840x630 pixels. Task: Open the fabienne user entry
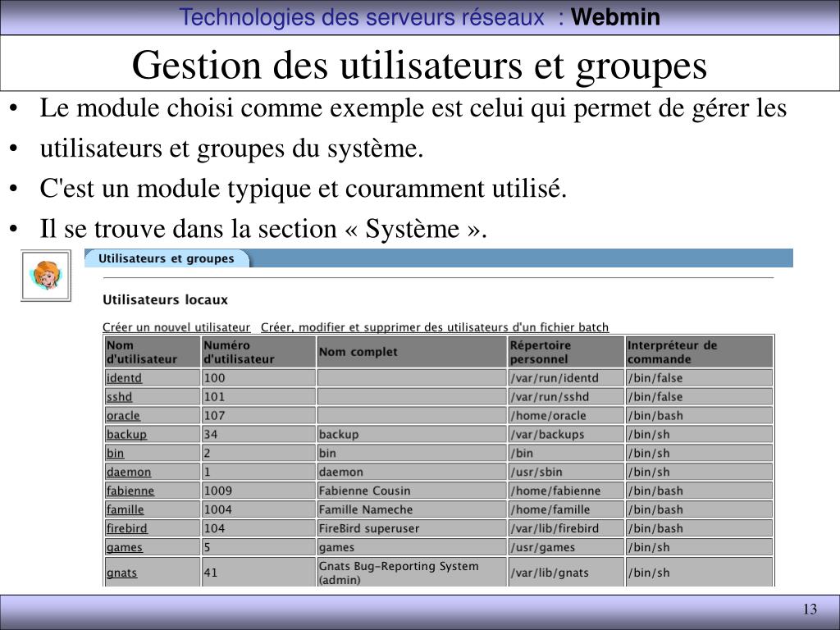click(130, 491)
